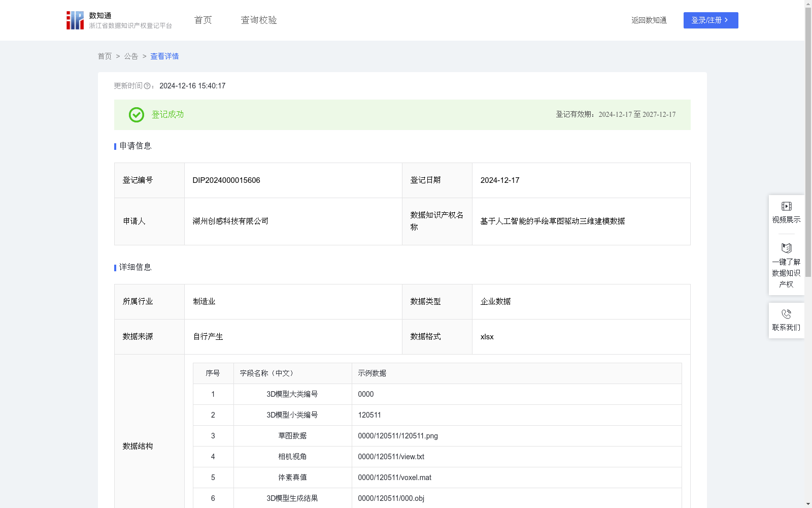Click the 自行产生 data source value
The width and height of the screenshot is (812, 508).
pos(208,336)
